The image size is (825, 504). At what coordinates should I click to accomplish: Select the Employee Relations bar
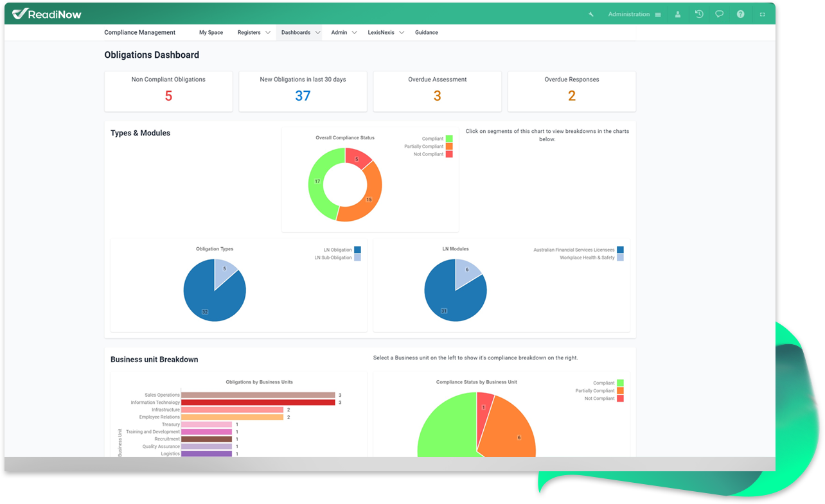coord(232,417)
